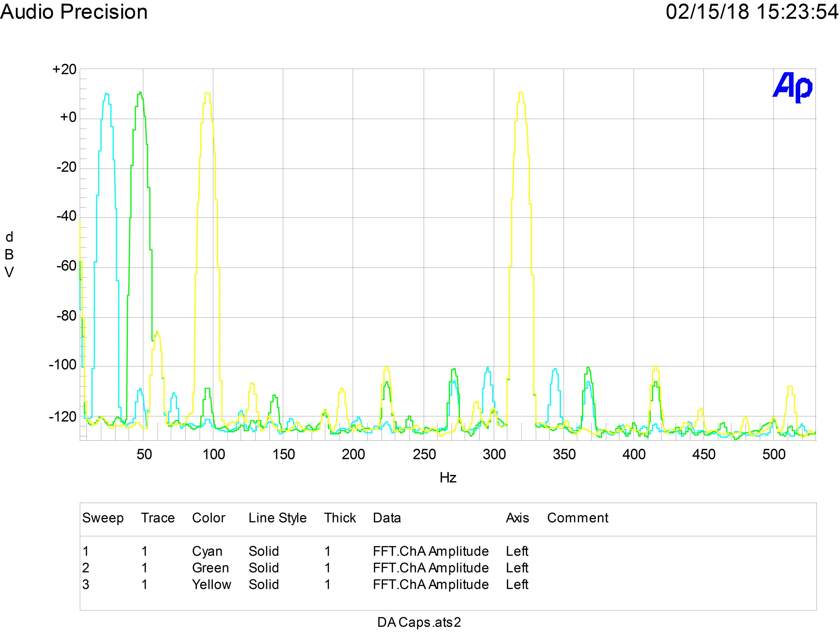Click the '250' x-axis tick label
Viewport: 840px width, 637px height.
coord(424,454)
